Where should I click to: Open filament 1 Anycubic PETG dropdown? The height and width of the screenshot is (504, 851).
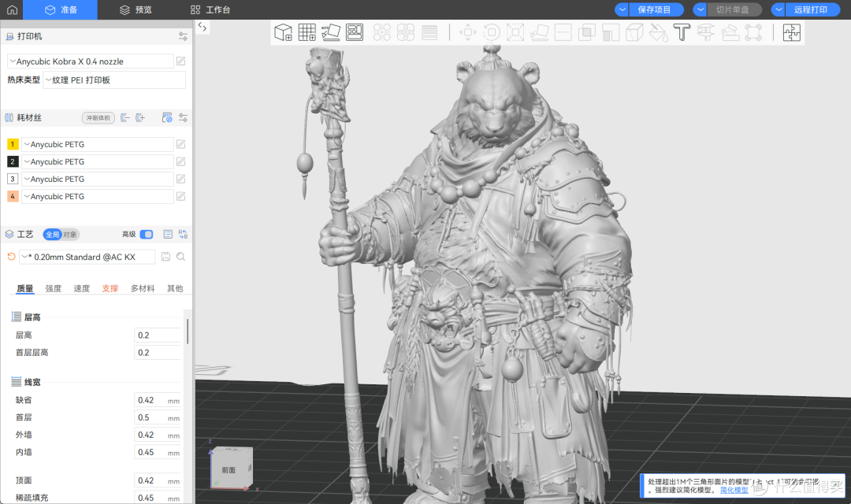[x=97, y=144]
